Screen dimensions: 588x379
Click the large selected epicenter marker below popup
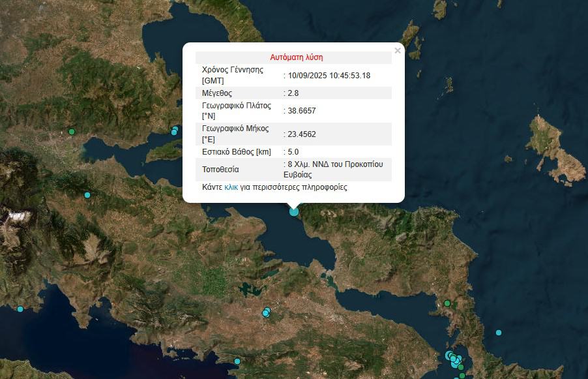[294, 211]
